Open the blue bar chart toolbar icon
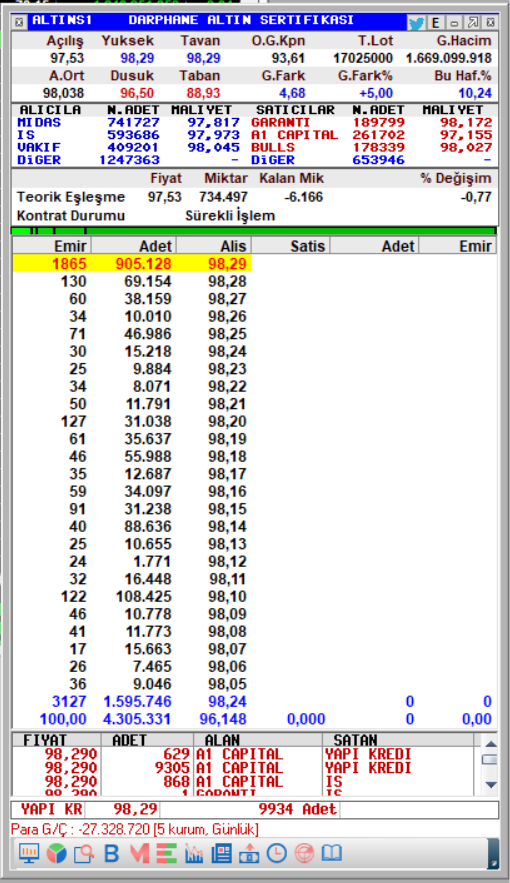Screen dimensions: 510x883 click(194, 854)
